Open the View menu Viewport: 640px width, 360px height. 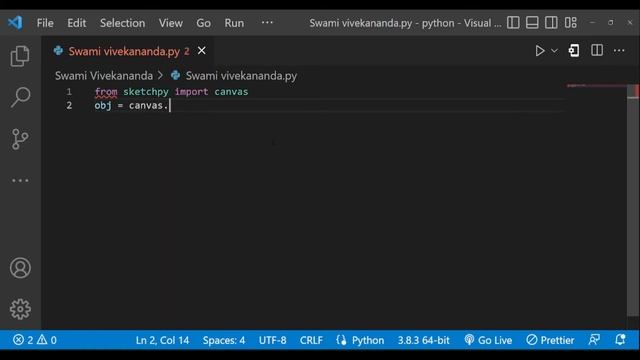(171, 23)
